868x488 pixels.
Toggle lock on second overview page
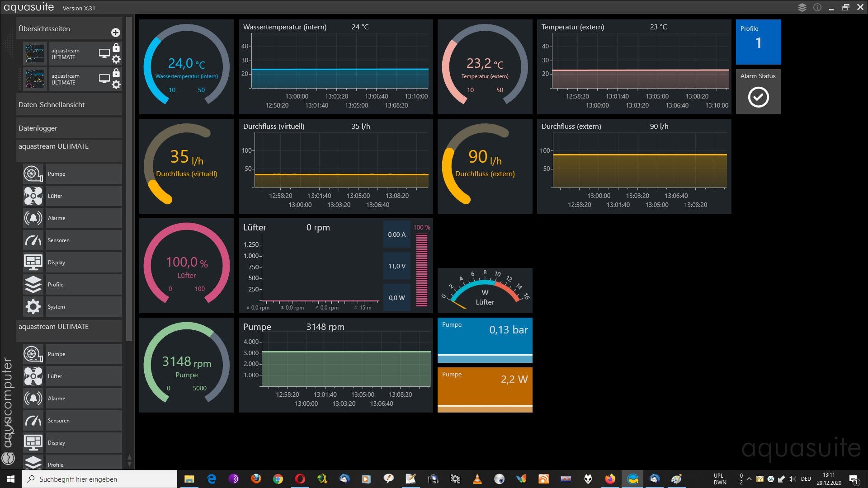pyautogui.click(x=116, y=73)
